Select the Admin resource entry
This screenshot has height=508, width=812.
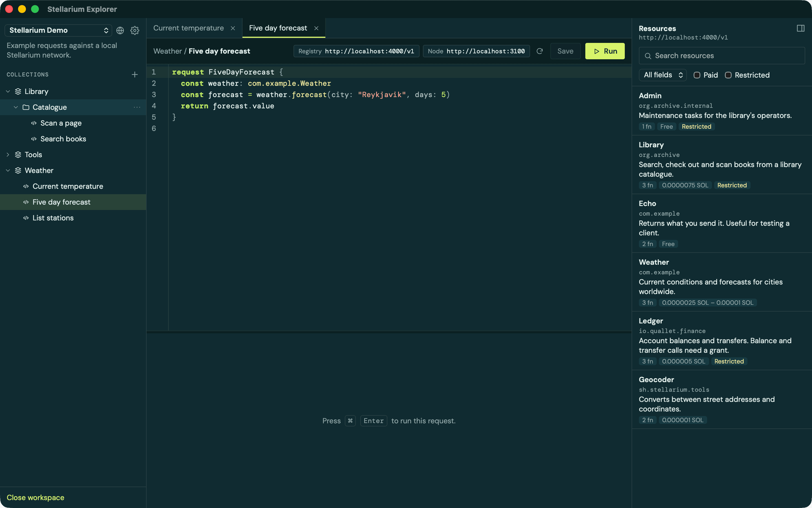(x=722, y=111)
